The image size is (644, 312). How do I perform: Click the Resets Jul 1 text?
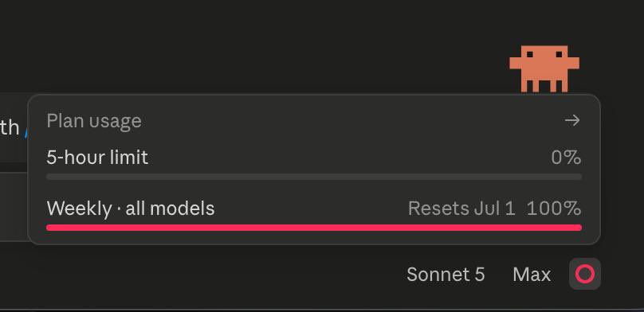coord(461,209)
